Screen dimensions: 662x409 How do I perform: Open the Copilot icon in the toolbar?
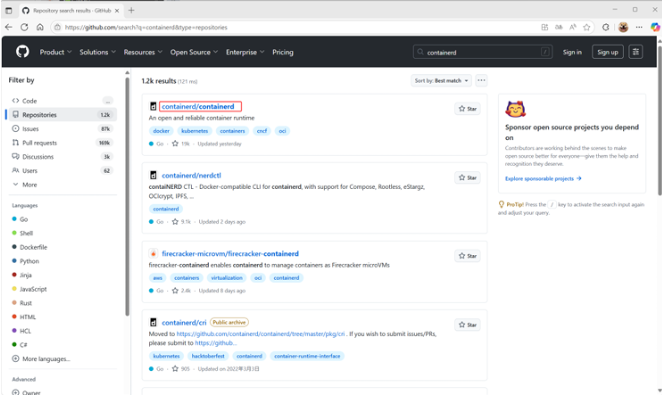(654, 27)
